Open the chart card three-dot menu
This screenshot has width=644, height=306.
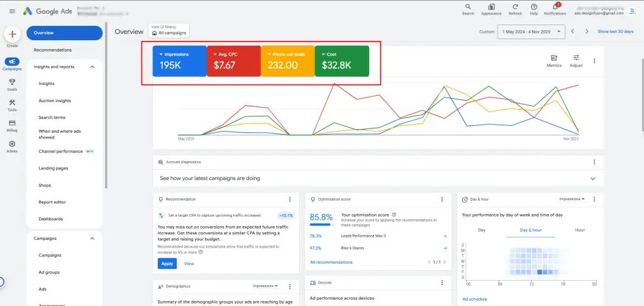(x=594, y=61)
